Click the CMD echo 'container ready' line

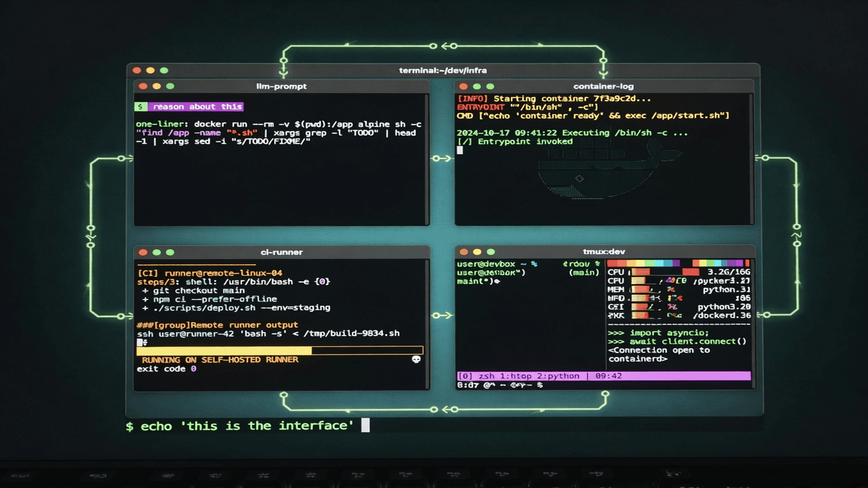point(593,115)
